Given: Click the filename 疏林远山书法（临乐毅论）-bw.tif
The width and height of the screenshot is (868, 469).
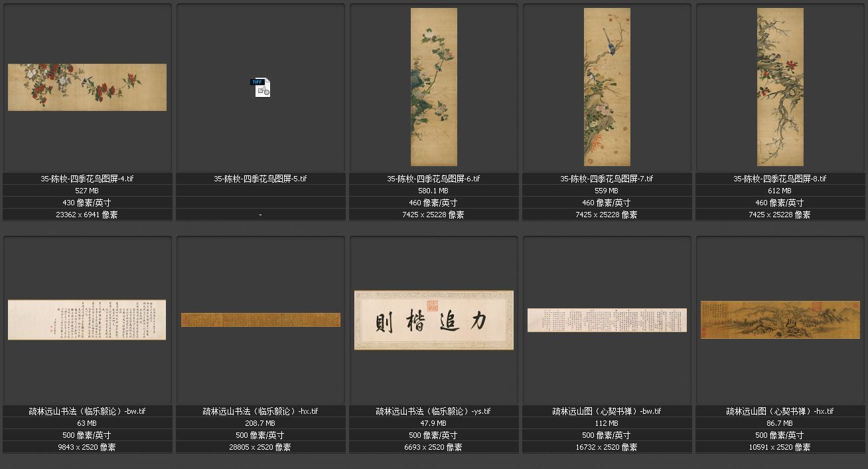Looking at the screenshot, I should pyautogui.click(x=87, y=411).
